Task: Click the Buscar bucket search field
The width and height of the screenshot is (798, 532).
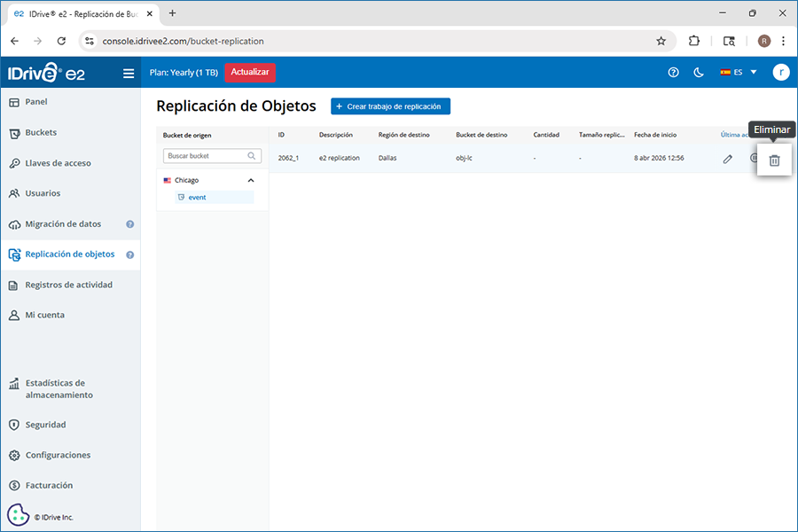Action: click(x=204, y=156)
